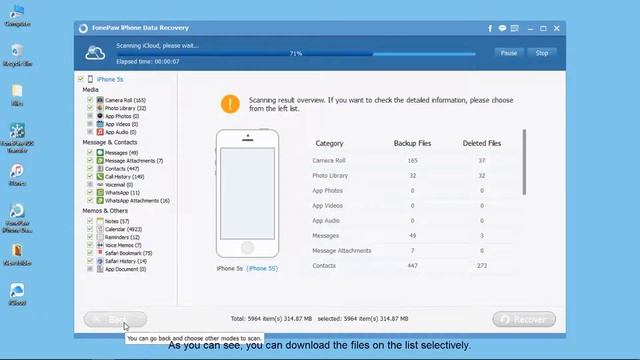Image resolution: width=640 pixels, height=360 pixels.
Task: Select the App Document category icon
Action: (x=100, y=269)
